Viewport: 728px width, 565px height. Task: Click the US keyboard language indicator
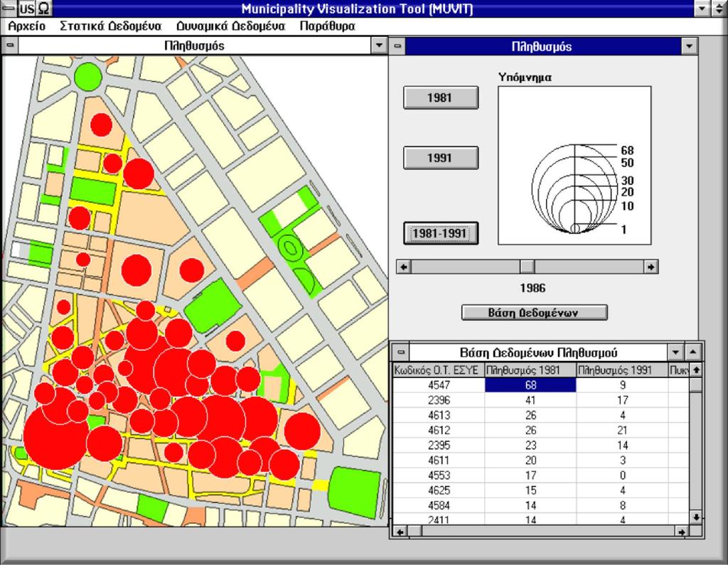point(27,9)
